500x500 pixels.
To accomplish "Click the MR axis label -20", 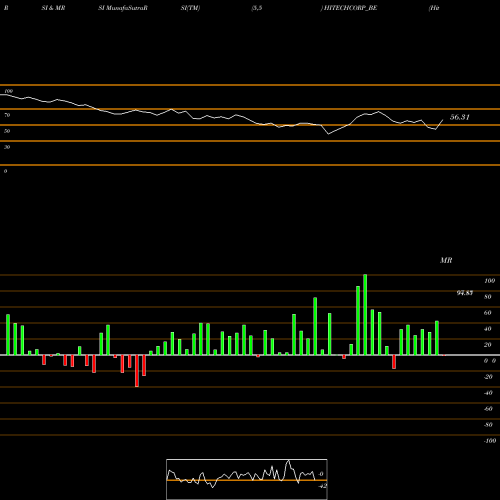I will (488, 377).
